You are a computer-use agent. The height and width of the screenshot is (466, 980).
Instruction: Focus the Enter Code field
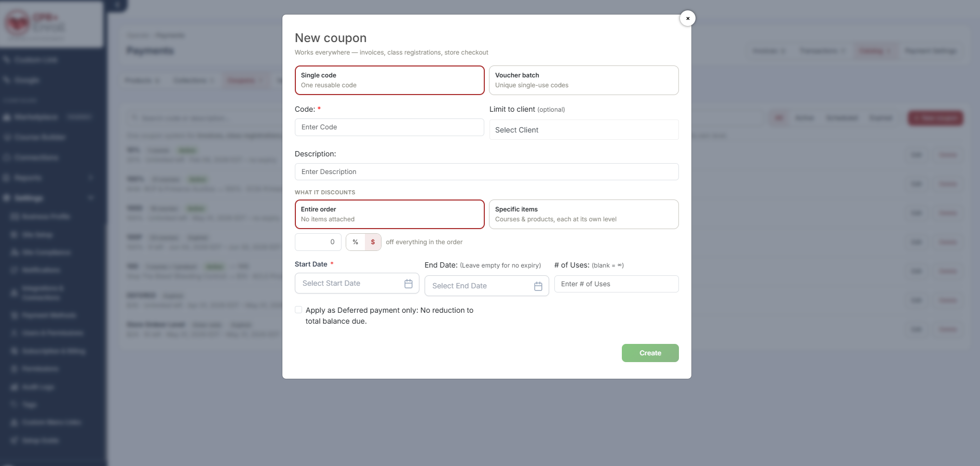389,127
